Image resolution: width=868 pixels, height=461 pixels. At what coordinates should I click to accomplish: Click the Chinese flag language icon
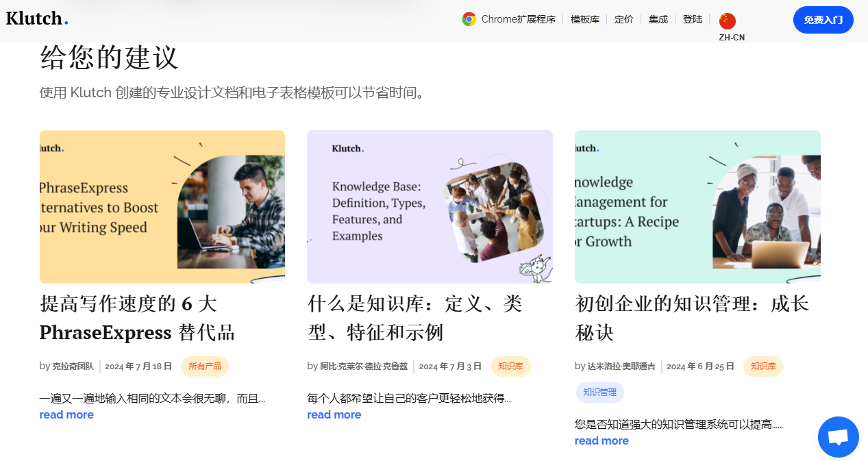pyautogui.click(x=728, y=21)
